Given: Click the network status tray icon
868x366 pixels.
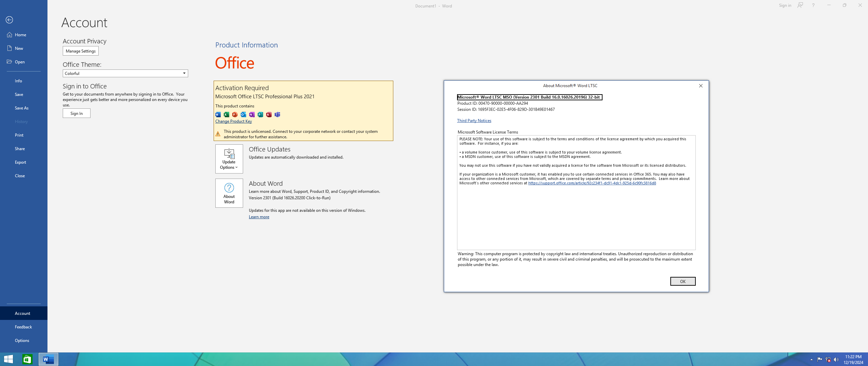Looking at the screenshot, I should pyautogui.click(x=828, y=360).
